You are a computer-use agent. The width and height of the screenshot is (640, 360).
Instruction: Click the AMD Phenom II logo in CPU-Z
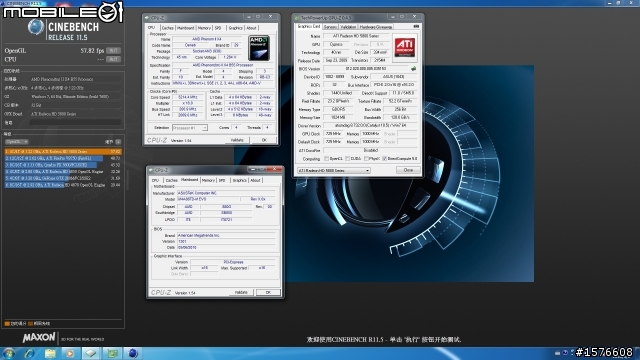259,49
